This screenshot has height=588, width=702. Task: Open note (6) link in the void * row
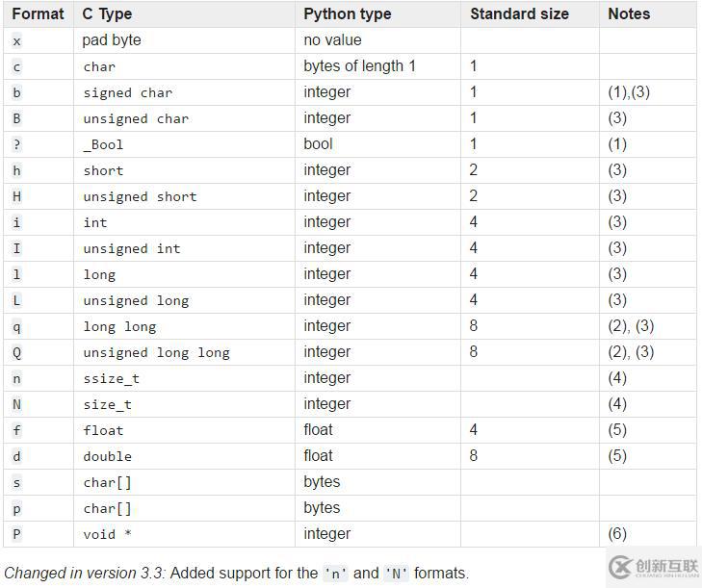coord(617,534)
